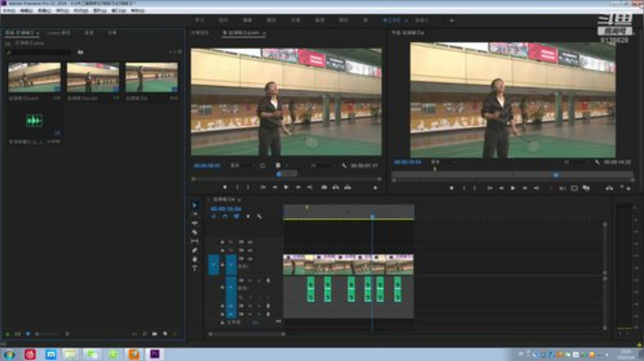This screenshot has width=644, height=361.
Task: Adjust the Project panel thumbnail zoom slider
Action: [x=47, y=334]
